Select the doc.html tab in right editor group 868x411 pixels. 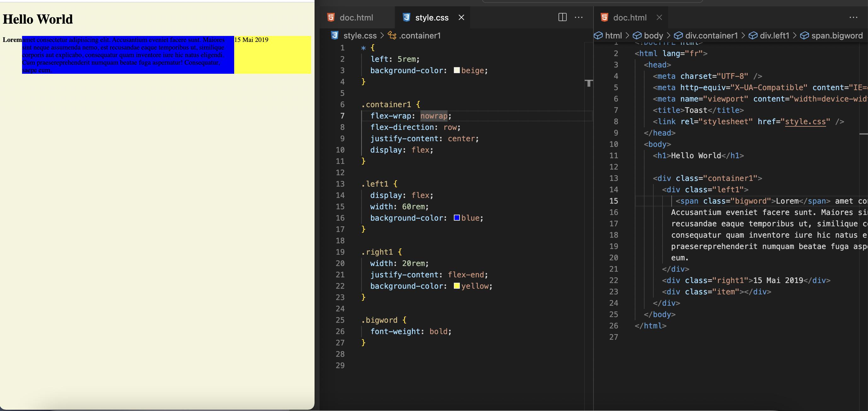point(629,18)
